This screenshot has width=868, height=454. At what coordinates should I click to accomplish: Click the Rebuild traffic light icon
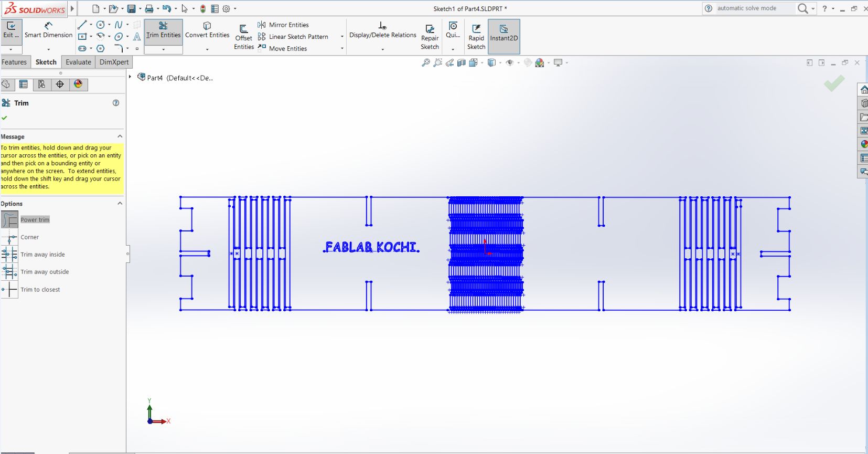click(203, 8)
